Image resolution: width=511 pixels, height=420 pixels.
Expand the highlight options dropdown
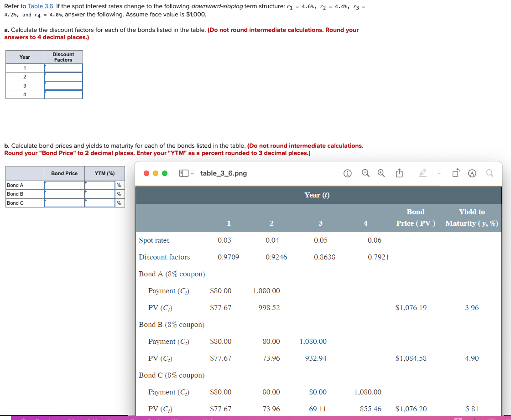(x=439, y=173)
